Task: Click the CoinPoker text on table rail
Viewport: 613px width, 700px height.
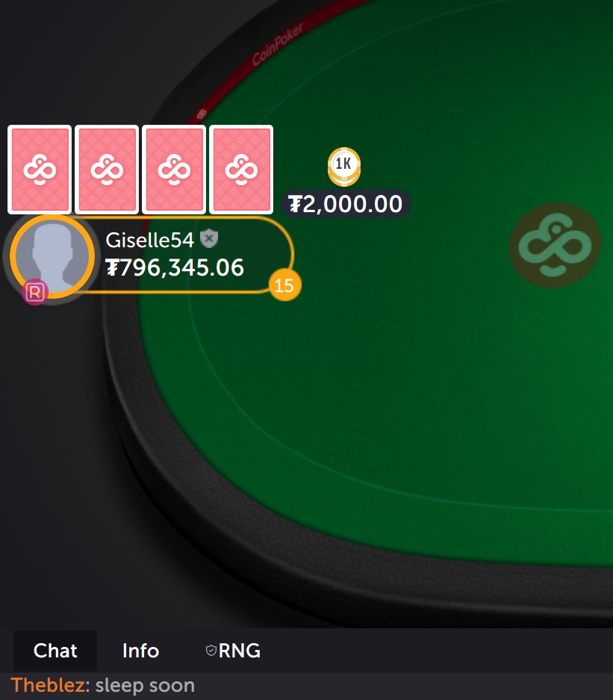Action: pos(278,44)
